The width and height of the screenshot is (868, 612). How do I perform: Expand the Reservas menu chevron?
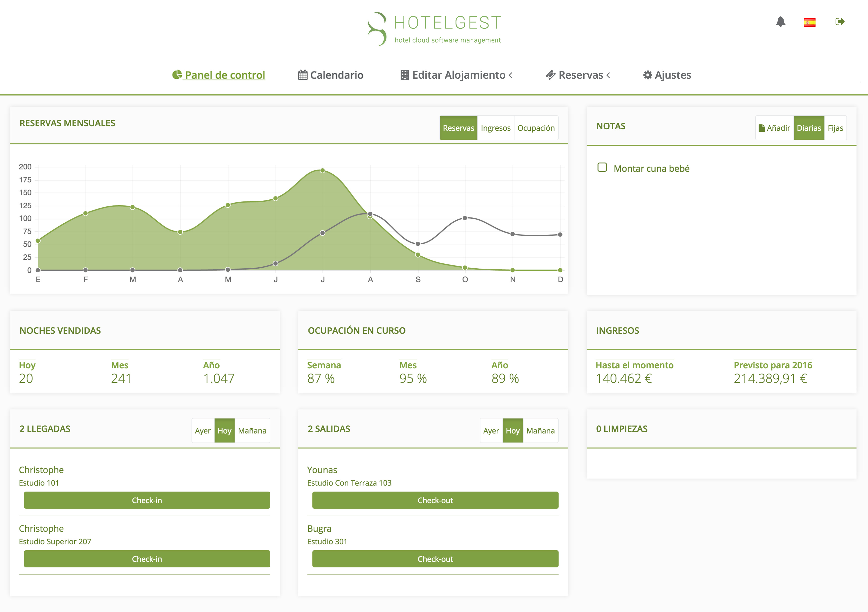608,75
